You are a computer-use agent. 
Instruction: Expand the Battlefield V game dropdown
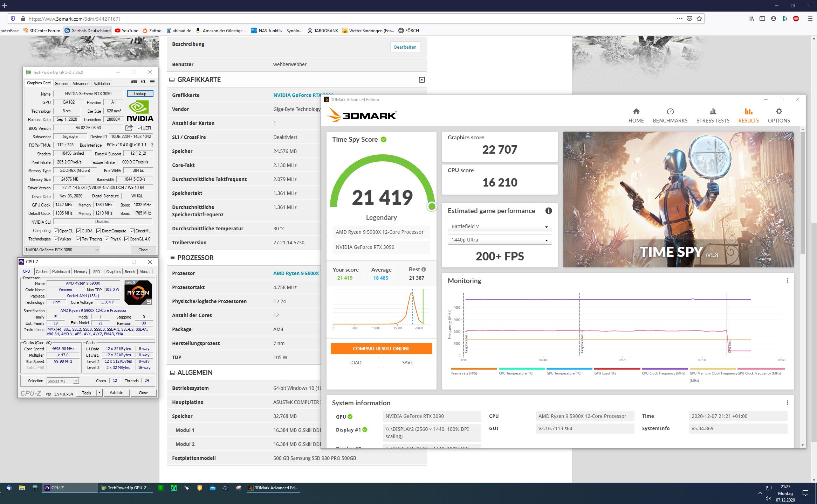tap(500, 226)
